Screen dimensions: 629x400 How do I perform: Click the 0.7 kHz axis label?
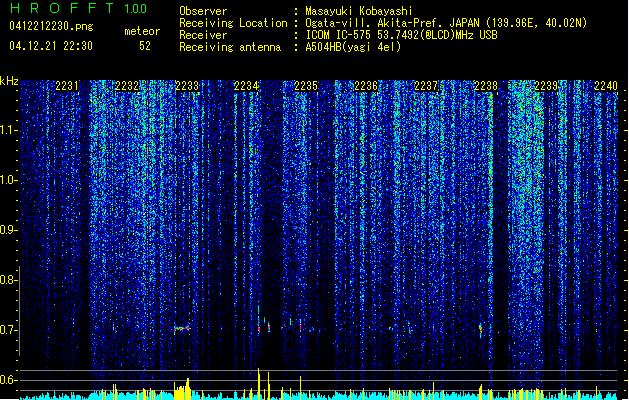8,330
